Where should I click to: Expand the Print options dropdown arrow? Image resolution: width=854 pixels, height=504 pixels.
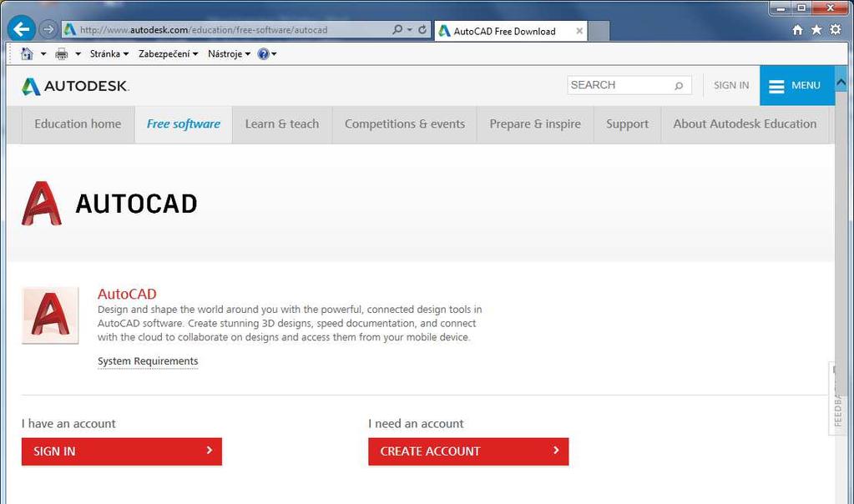(78, 54)
